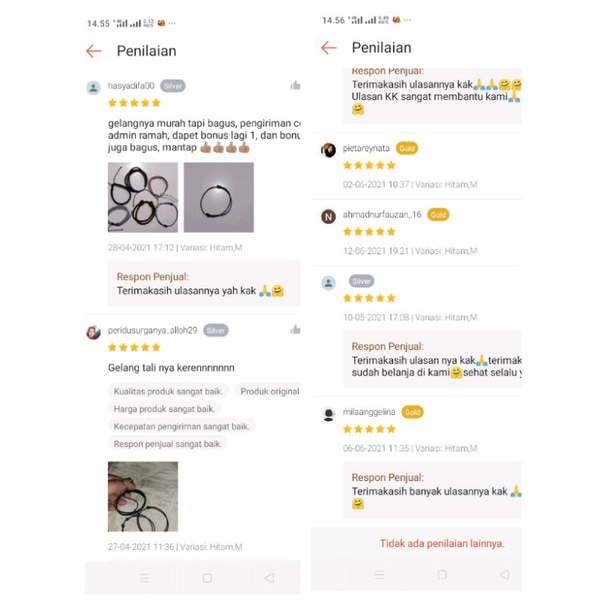This screenshot has height=607, width=607.
Task: Tap Android back button on left screen
Action: coord(269,578)
